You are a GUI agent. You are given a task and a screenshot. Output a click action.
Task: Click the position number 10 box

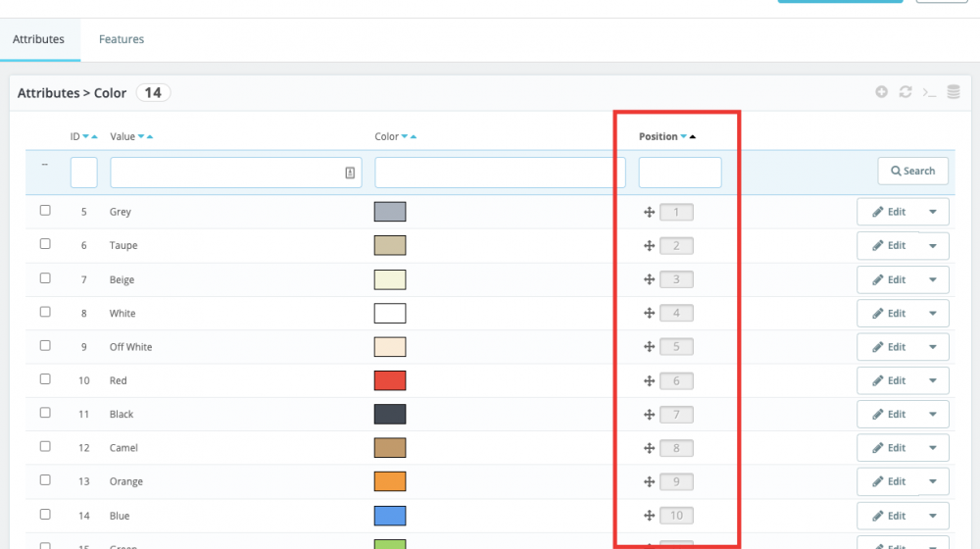tap(676, 516)
